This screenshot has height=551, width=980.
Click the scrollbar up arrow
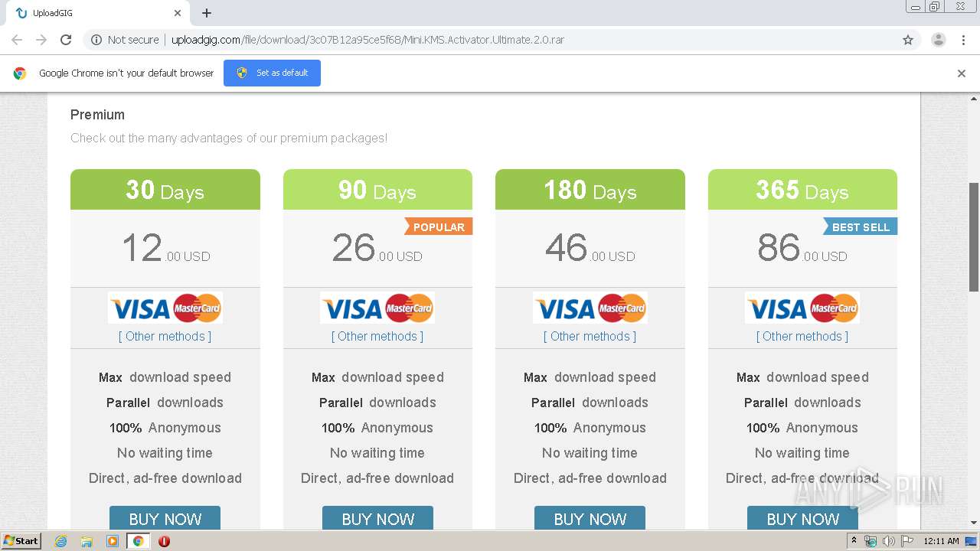tap(974, 99)
